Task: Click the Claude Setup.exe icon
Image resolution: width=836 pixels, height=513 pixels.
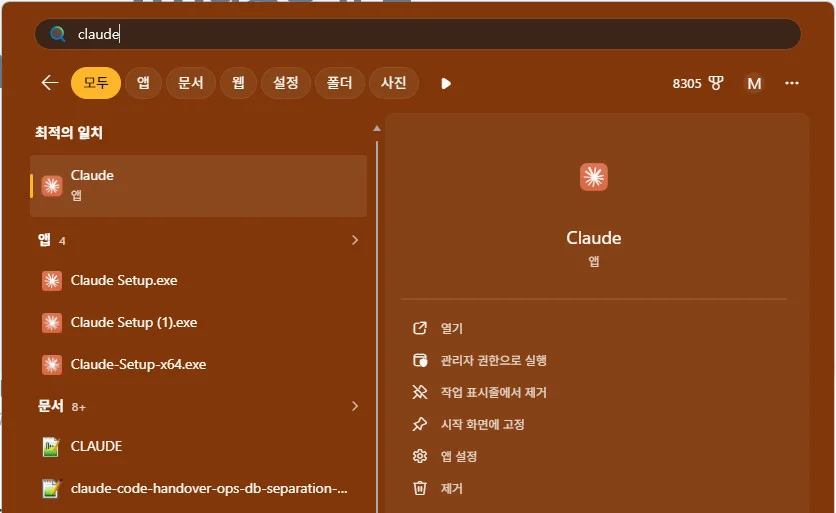Action: click(52, 280)
